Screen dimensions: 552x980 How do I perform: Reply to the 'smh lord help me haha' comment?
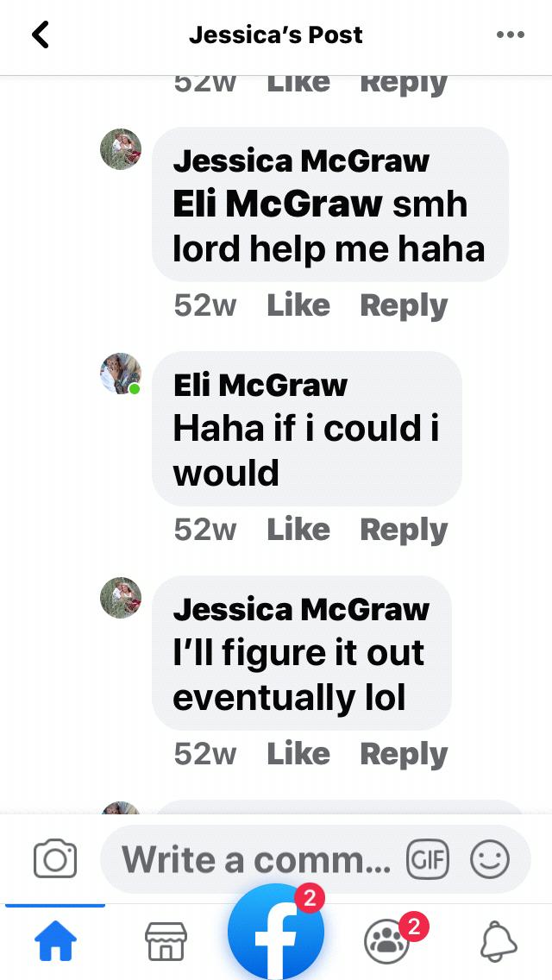pos(404,307)
